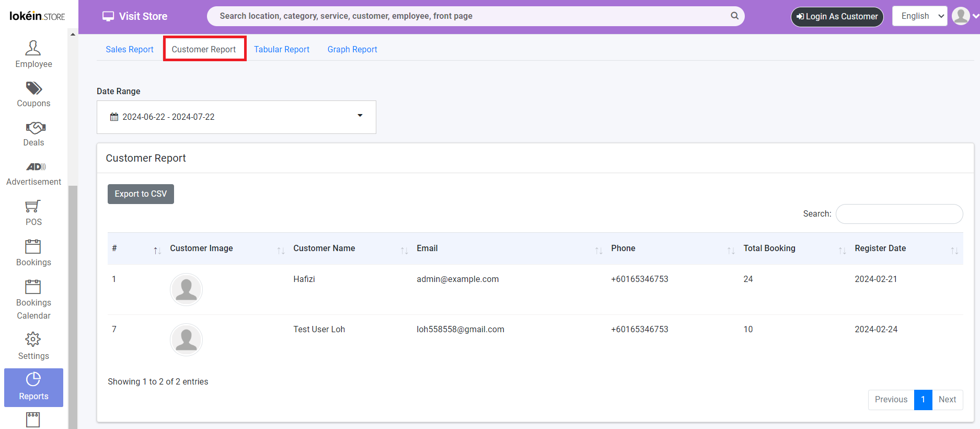This screenshot has width=980, height=429.
Task: Open the Advertisement AD icon
Action: coord(36,167)
